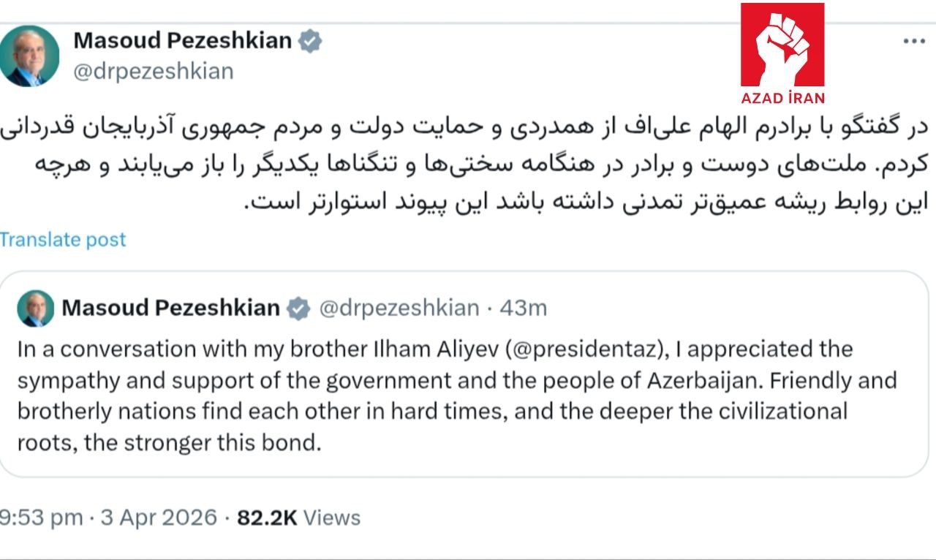Click the Masoud Pezeshkian name in the quoted post

[171, 309]
